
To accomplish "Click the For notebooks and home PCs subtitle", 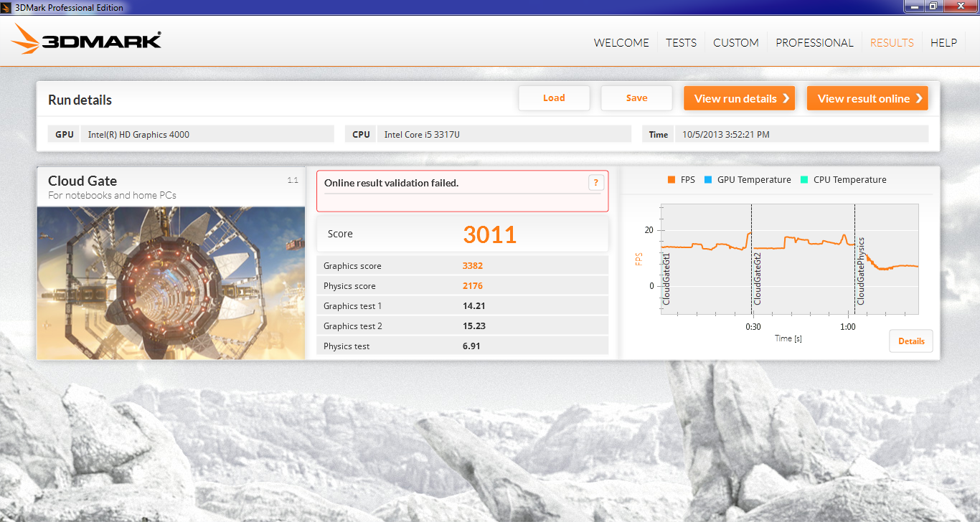I will [x=112, y=195].
